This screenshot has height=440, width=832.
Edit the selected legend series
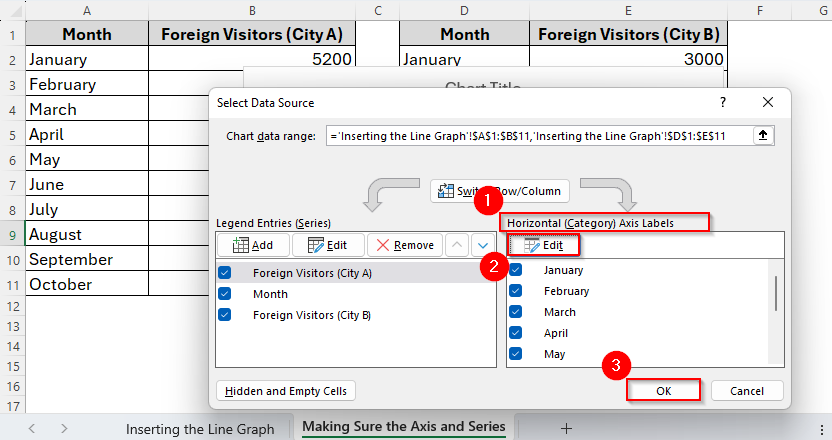pos(328,245)
